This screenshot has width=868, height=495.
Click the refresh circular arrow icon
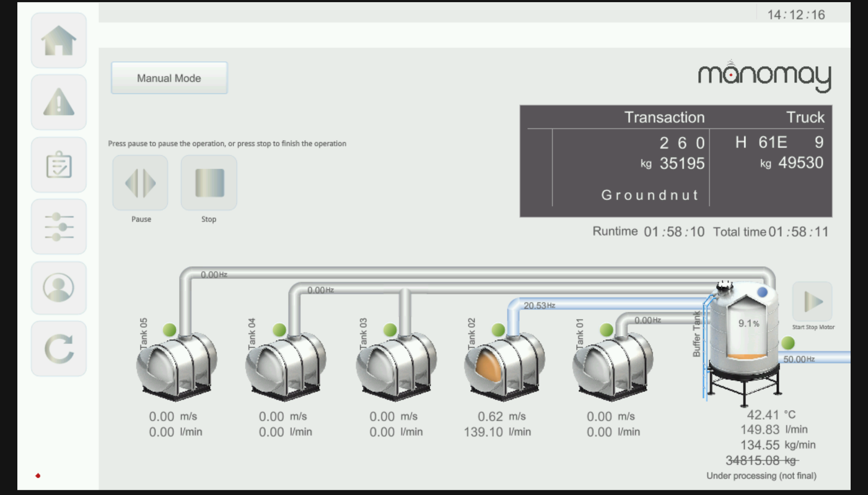pos(59,349)
